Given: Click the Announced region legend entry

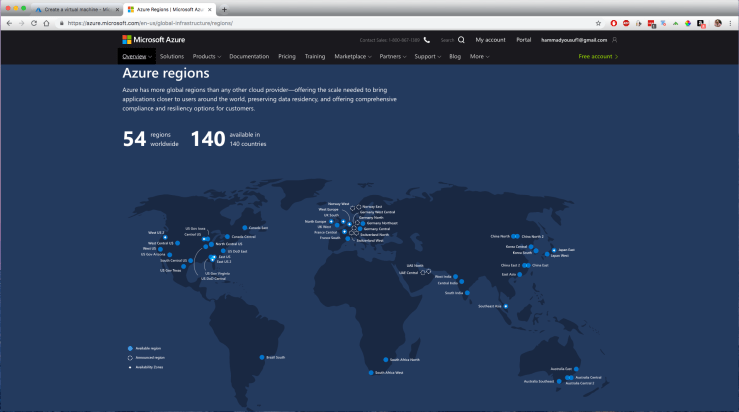Looking at the screenshot, I should coord(146,358).
